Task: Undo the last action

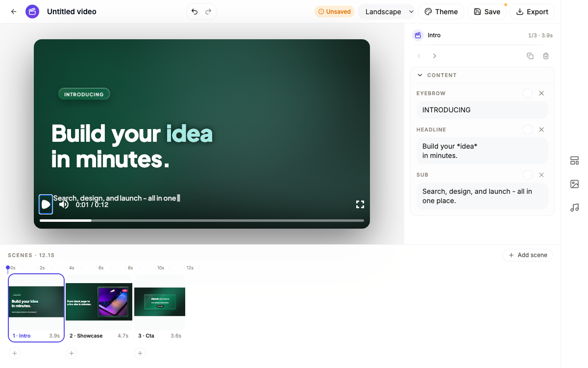Action: click(195, 12)
